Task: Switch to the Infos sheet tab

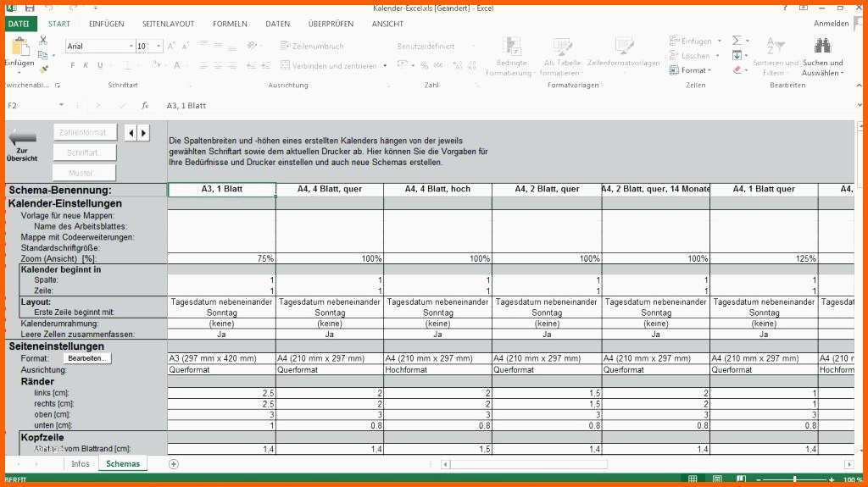Action: point(81,464)
